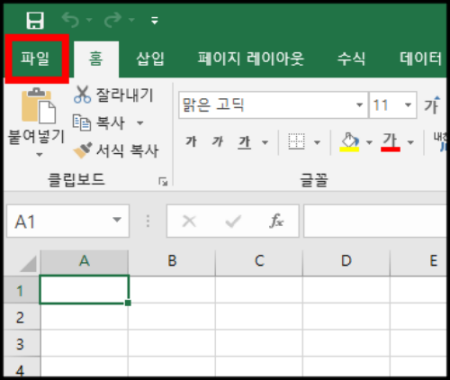The image size is (450, 380).
Task: Click the 붙여넣기 clipboard icon
Action: [x=38, y=106]
